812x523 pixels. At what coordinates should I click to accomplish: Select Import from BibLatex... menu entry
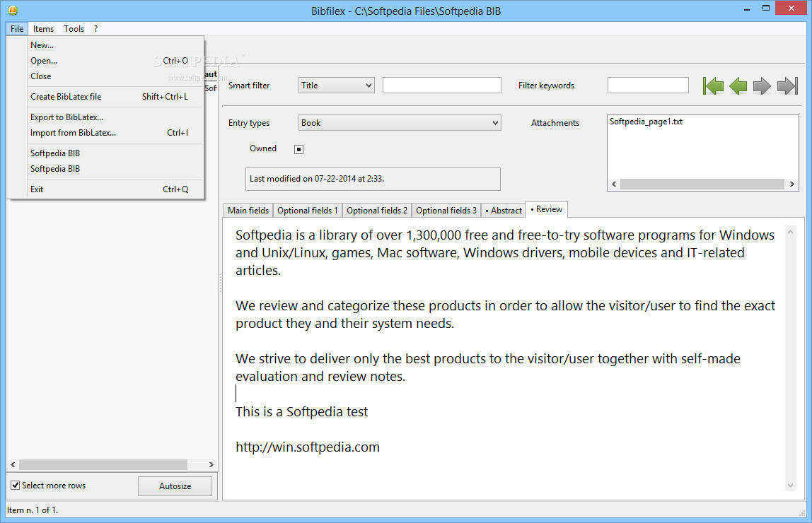click(105, 133)
